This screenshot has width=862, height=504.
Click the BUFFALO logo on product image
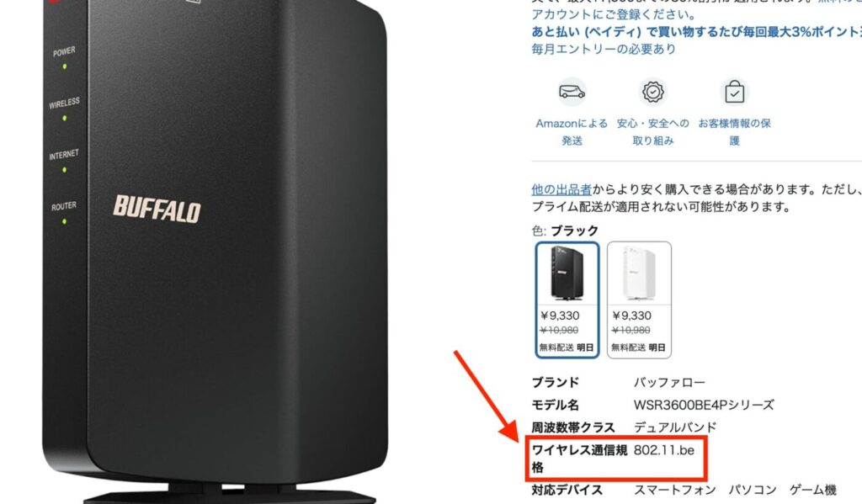157,209
